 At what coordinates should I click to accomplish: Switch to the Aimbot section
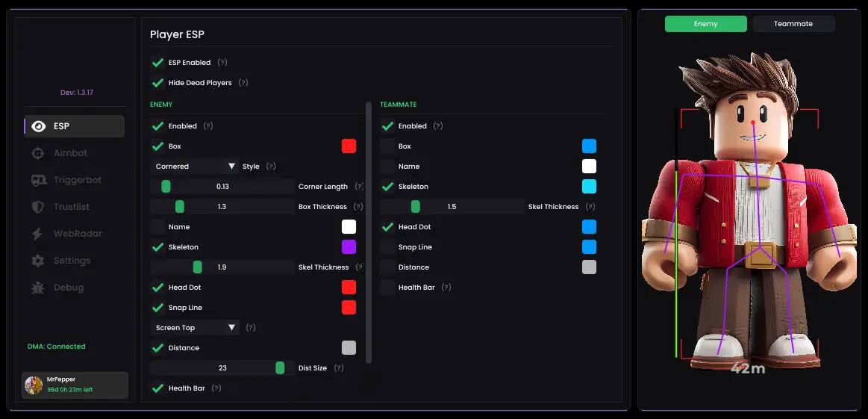click(74, 154)
